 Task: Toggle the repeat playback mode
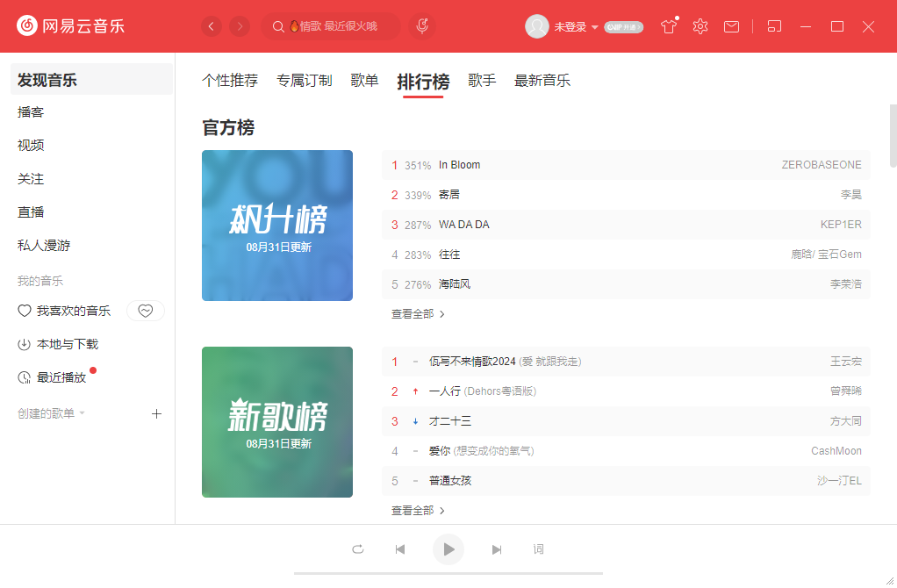coord(358,549)
